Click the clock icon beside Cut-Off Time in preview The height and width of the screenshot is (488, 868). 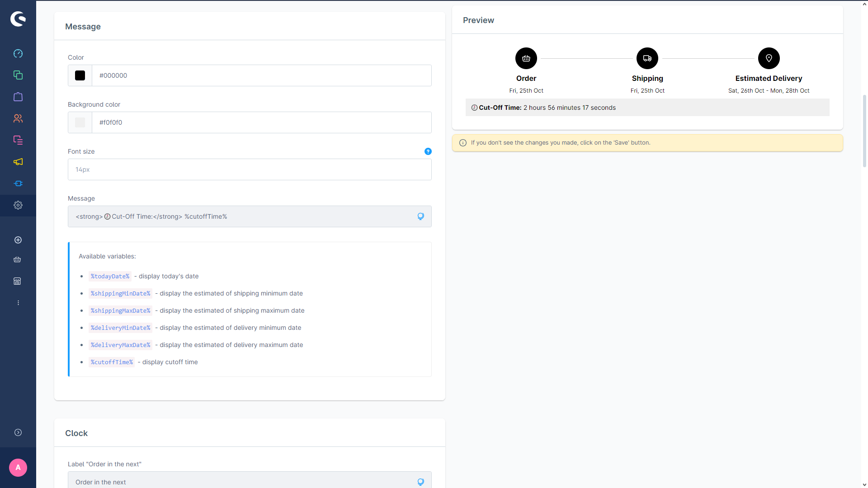tap(474, 108)
